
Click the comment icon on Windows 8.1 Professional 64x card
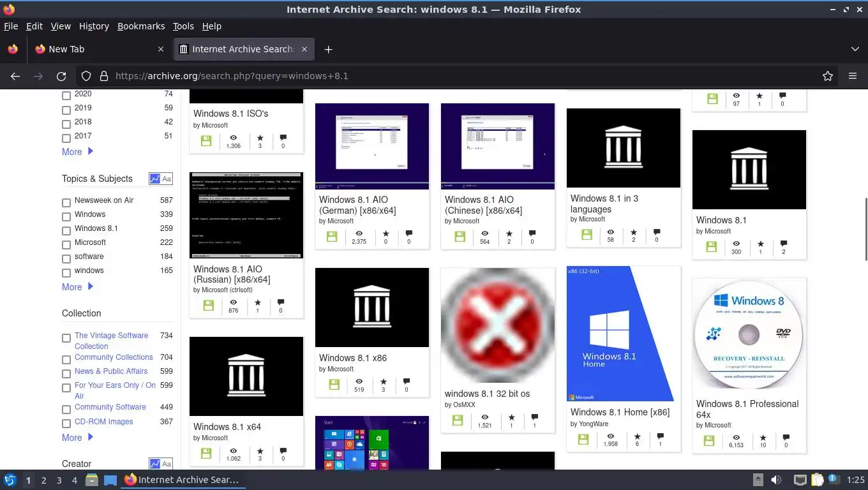tap(786, 438)
